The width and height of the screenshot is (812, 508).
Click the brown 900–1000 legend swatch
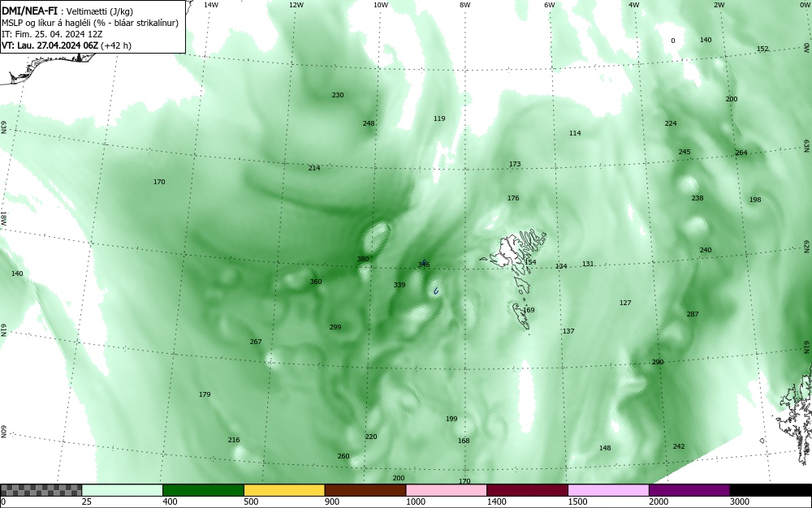click(365, 490)
